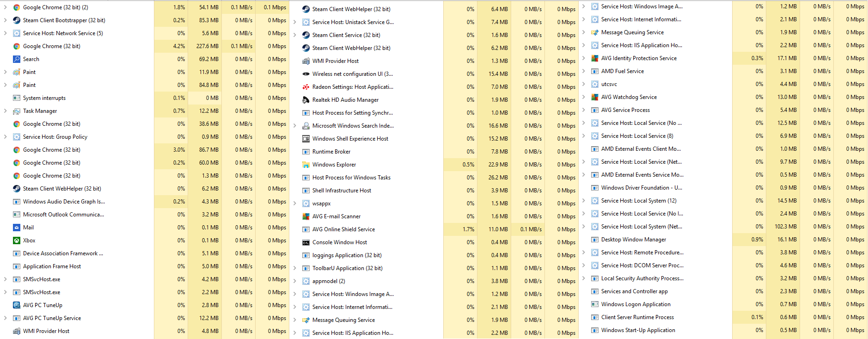Click the Search process magnifier icon

(x=17, y=59)
